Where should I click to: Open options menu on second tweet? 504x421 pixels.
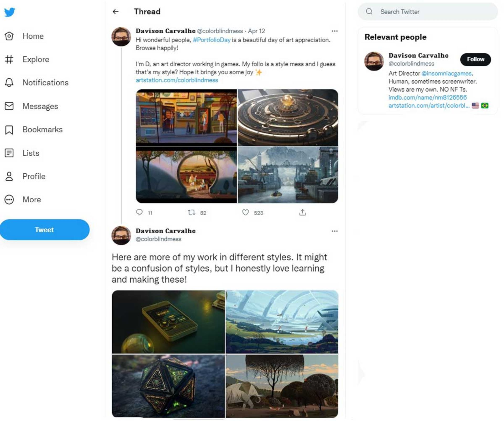334,231
